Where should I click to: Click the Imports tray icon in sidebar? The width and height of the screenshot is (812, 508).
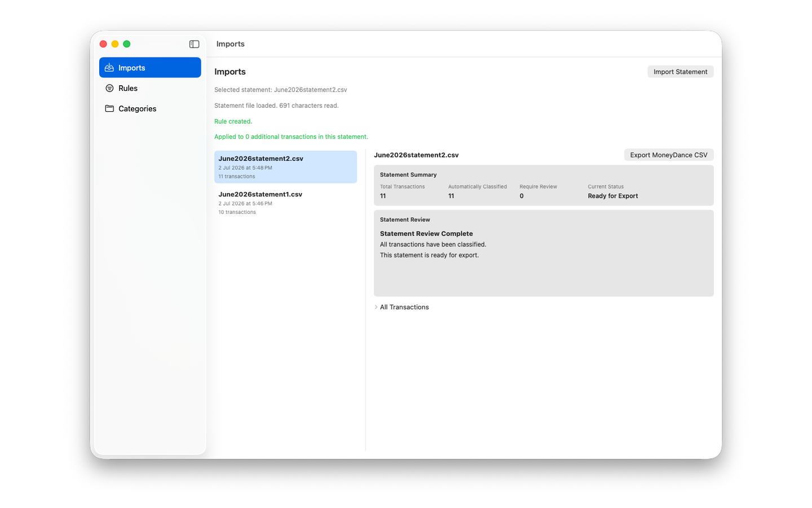pos(109,68)
